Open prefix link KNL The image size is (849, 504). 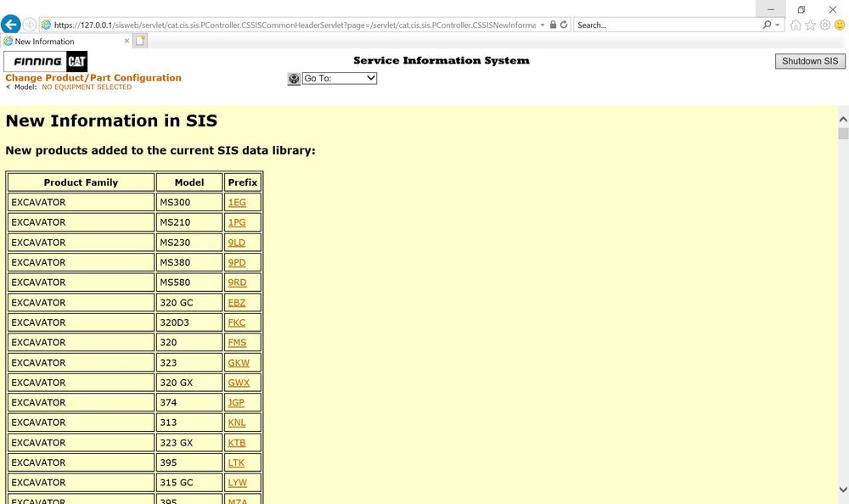pyautogui.click(x=237, y=423)
